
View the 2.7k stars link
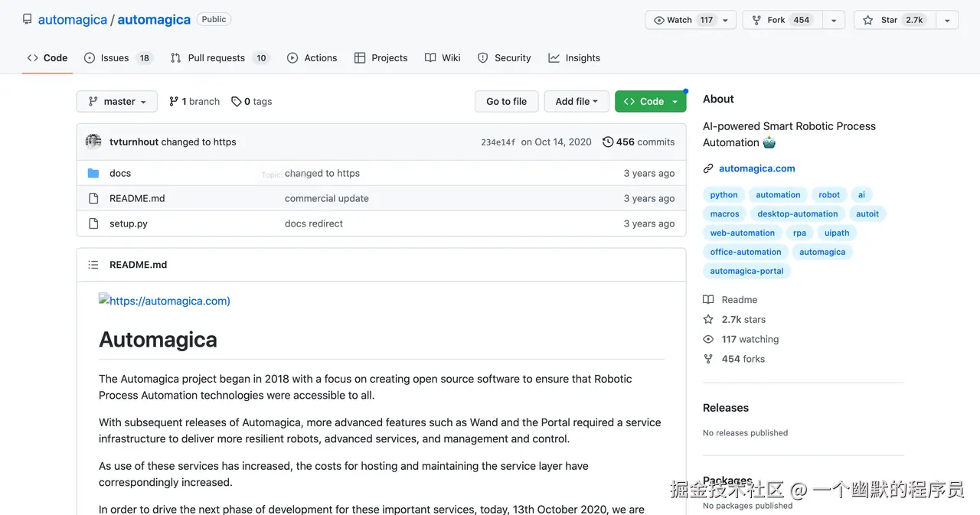click(x=734, y=320)
